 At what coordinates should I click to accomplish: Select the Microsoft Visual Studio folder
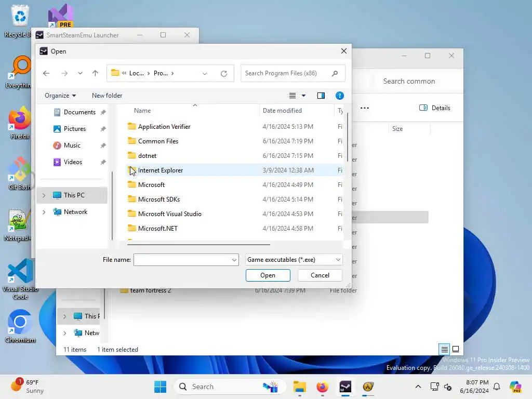point(234,214)
